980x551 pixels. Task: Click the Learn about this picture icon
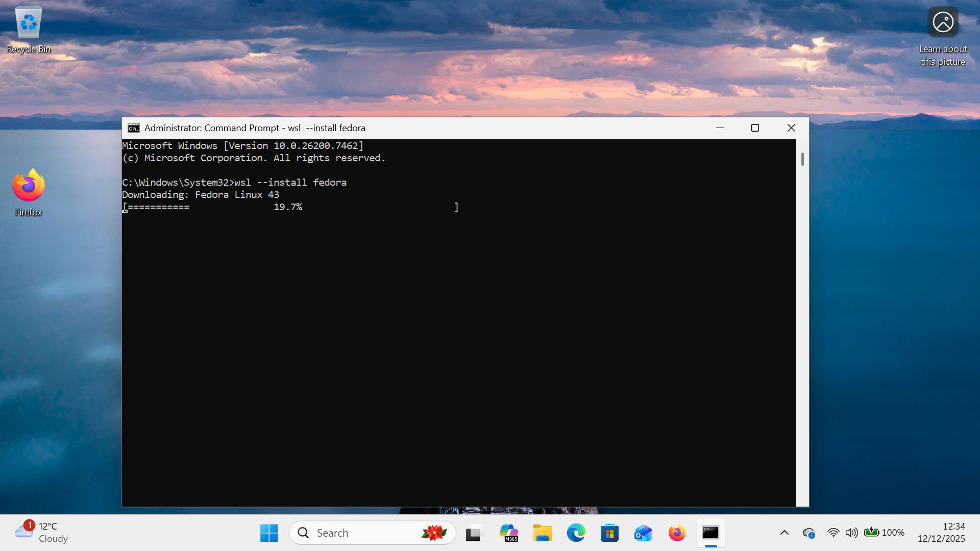click(943, 23)
